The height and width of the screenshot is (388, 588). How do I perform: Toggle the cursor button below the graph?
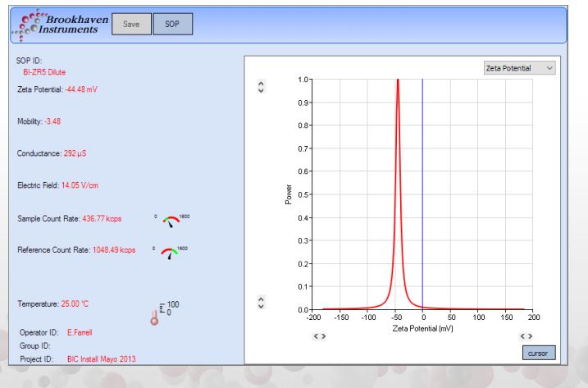click(x=539, y=353)
